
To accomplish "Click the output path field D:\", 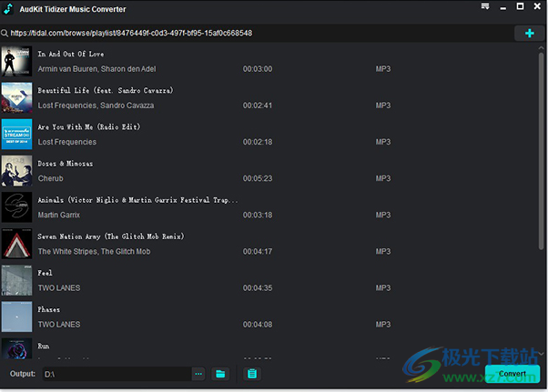I will (x=117, y=374).
